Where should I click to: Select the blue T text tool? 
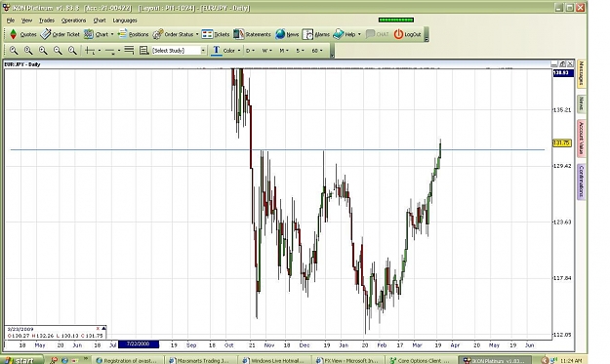(x=217, y=51)
